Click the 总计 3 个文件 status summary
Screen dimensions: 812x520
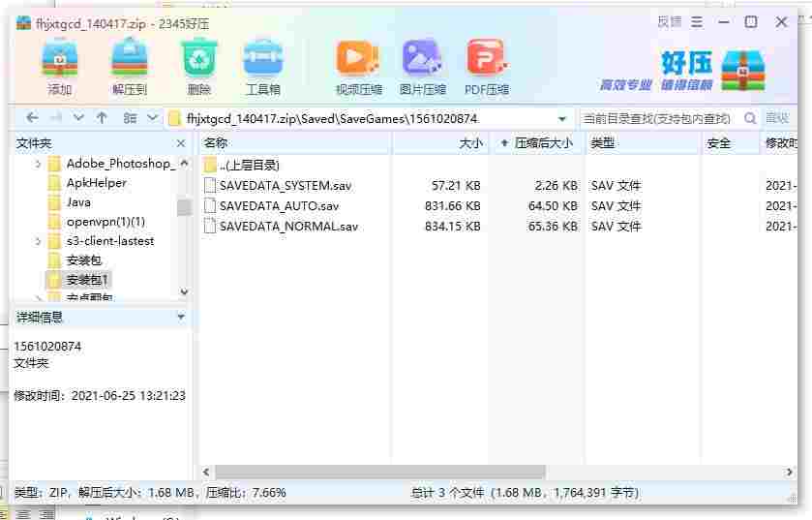click(x=525, y=493)
